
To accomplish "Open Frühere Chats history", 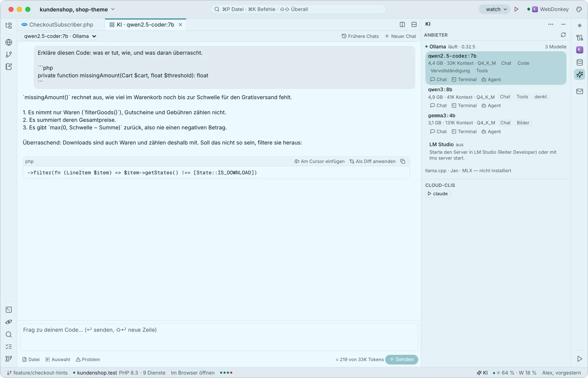I will tap(360, 36).
